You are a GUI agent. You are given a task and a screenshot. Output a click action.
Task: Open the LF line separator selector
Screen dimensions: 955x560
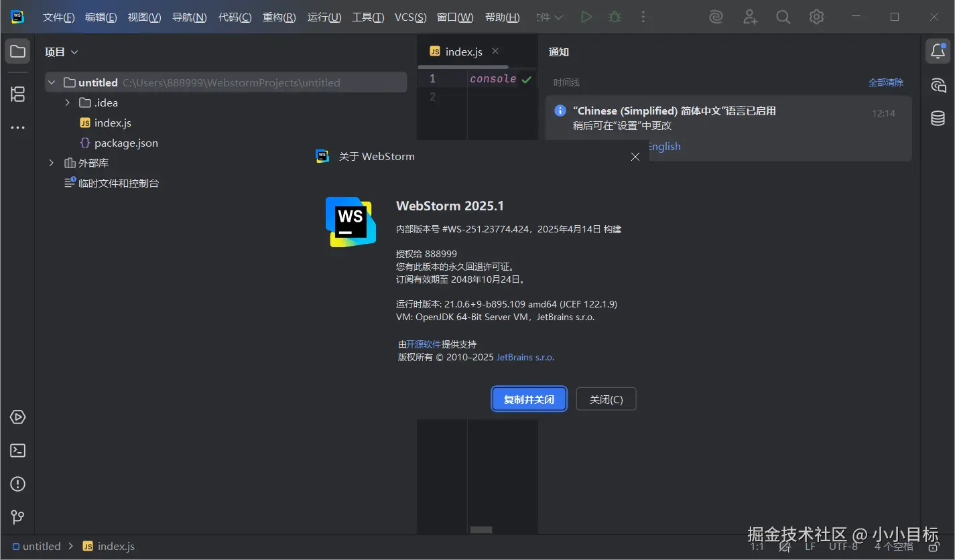coord(810,547)
